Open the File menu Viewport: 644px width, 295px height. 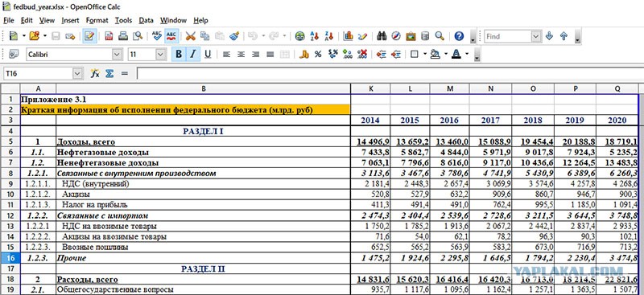(8, 20)
